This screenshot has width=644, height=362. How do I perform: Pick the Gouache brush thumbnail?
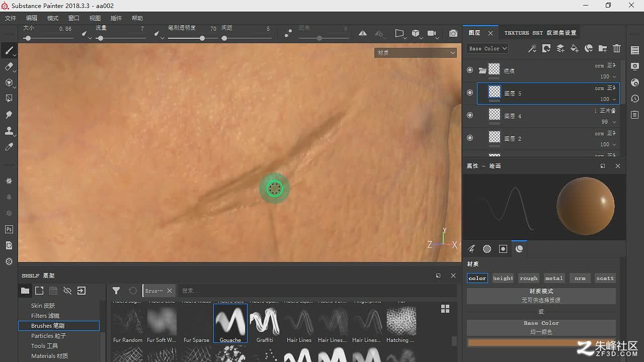click(230, 324)
